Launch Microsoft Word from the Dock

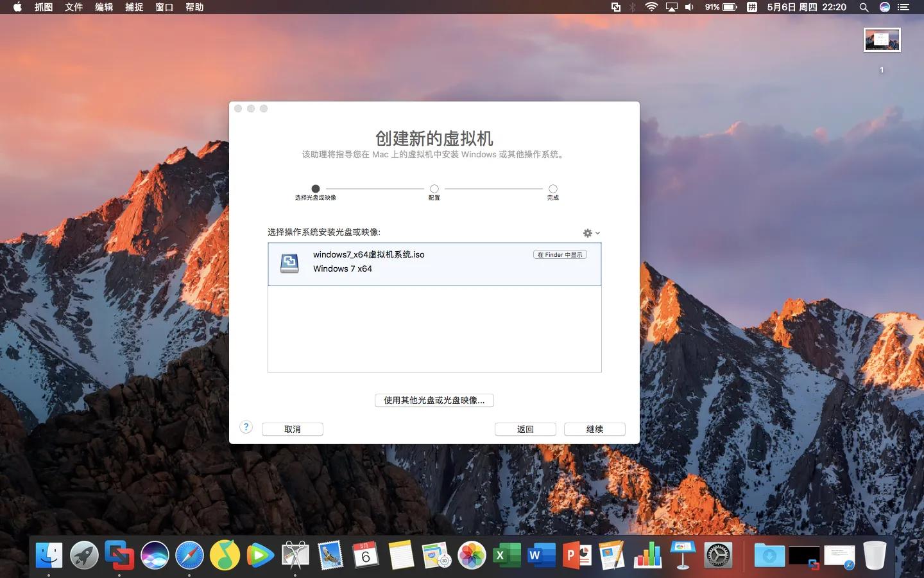pyautogui.click(x=542, y=555)
